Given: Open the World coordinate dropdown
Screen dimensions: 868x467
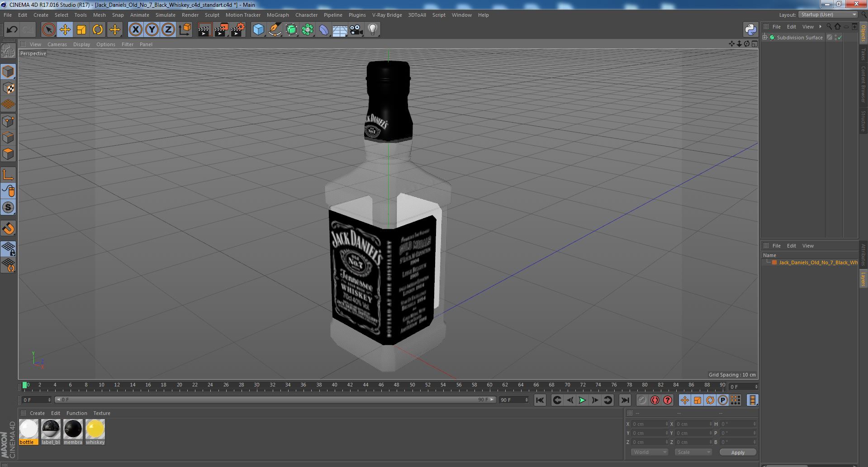Looking at the screenshot, I should (x=649, y=452).
